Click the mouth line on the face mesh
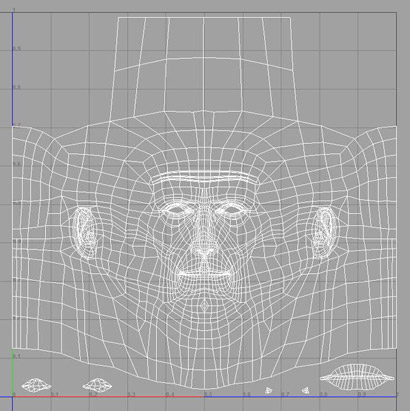 pos(204,274)
